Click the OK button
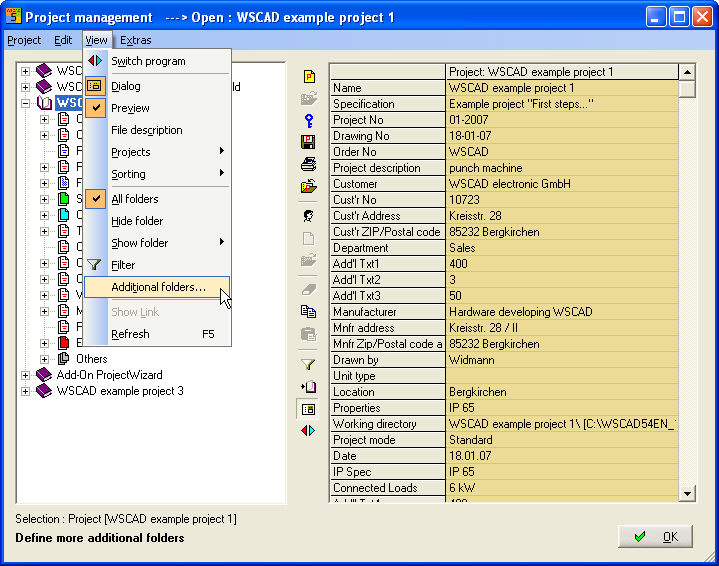Image resolution: width=719 pixels, height=566 pixels. pyautogui.click(x=655, y=536)
